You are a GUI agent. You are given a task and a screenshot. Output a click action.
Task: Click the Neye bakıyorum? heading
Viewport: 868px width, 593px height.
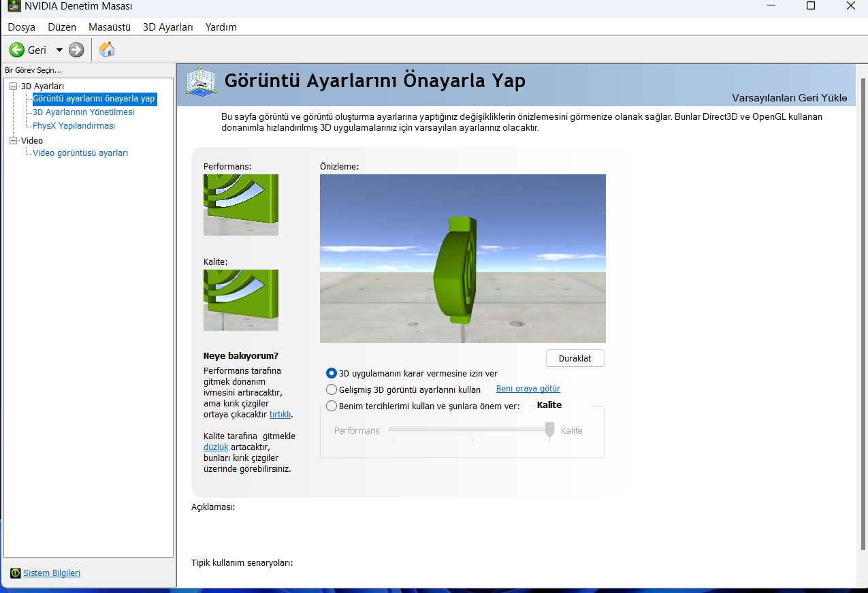tap(241, 355)
